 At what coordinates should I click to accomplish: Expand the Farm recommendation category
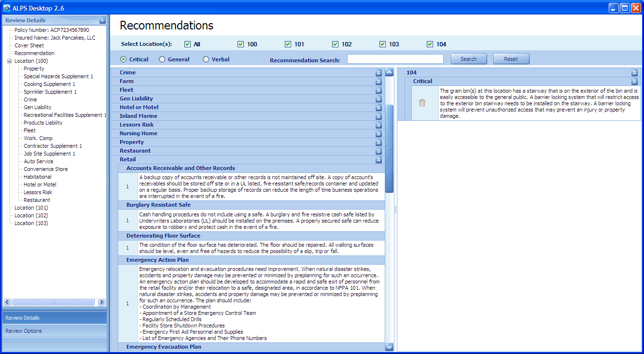(x=378, y=81)
